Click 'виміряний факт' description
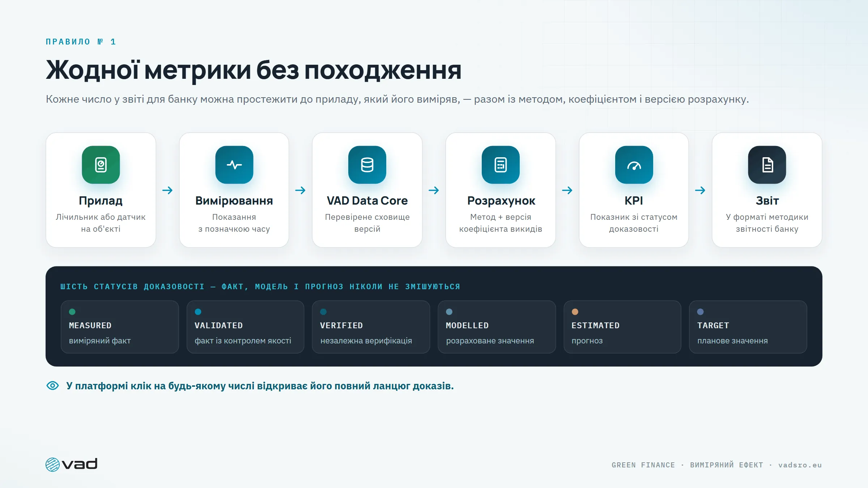This screenshot has width=868, height=488. (100, 341)
